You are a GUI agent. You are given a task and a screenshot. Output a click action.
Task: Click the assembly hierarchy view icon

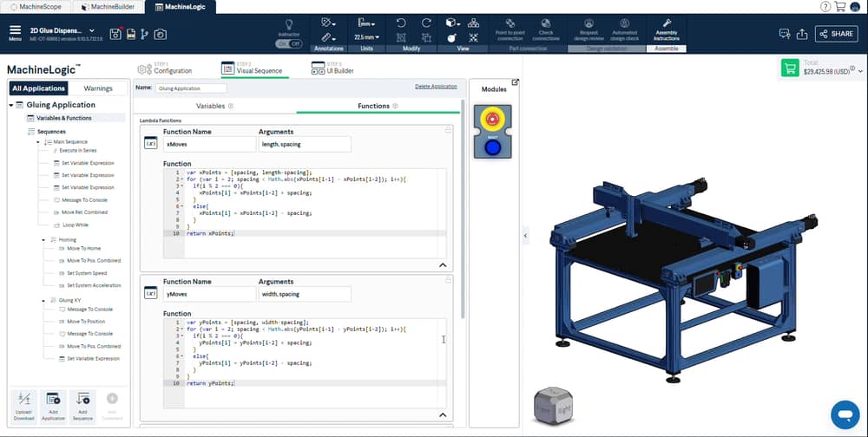(473, 23)
